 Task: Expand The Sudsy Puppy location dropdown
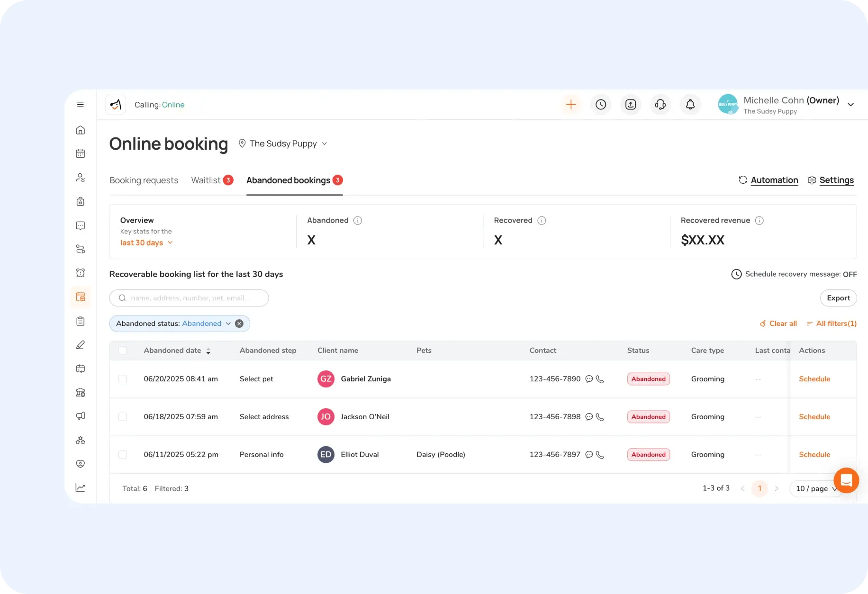(x=283, y=144)
